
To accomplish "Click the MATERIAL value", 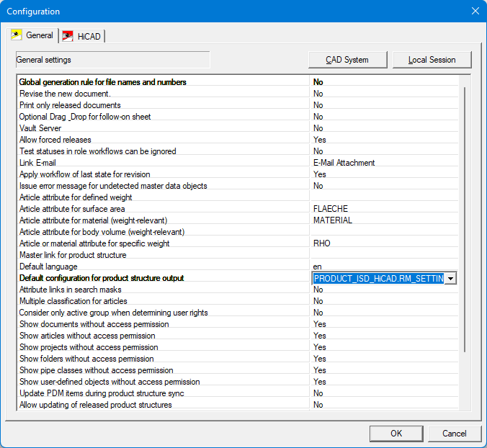I will click(333, 220).
